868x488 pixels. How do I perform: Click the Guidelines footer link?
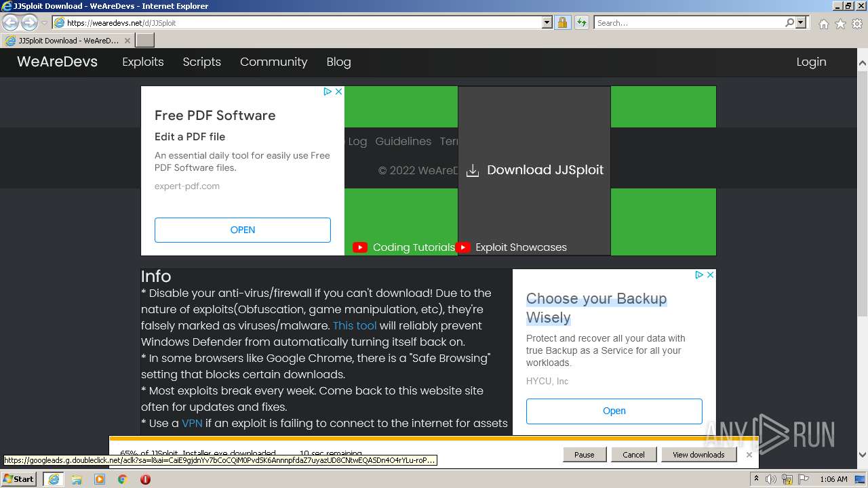coord(403,141)
